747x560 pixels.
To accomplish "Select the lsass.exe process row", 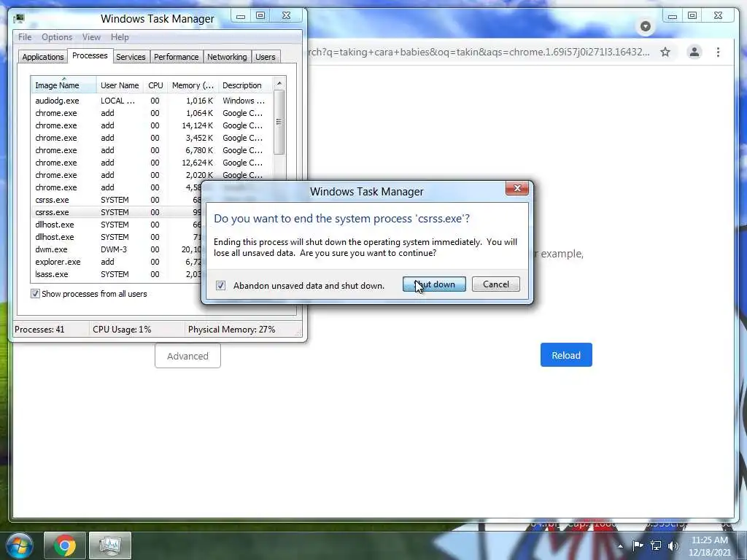I will click(117, 274).
